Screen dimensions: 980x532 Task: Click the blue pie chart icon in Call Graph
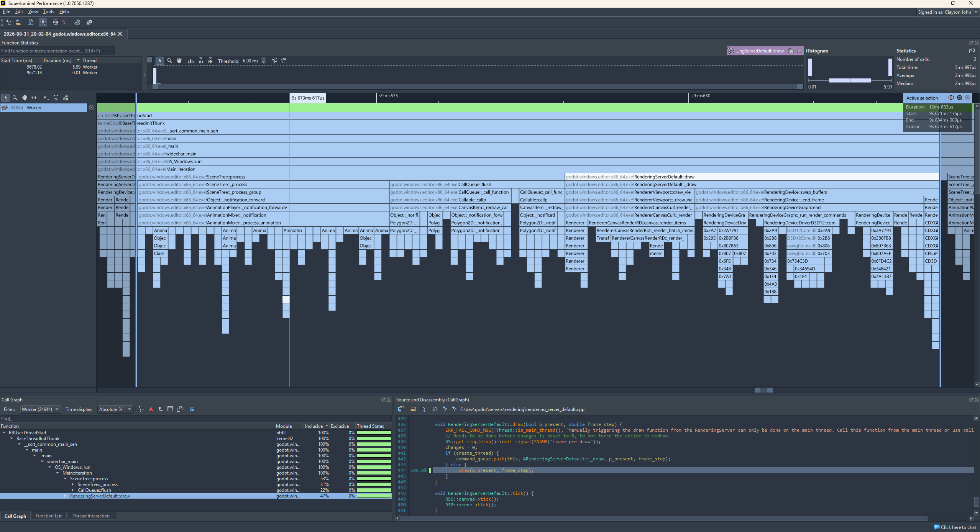(192, 409)
